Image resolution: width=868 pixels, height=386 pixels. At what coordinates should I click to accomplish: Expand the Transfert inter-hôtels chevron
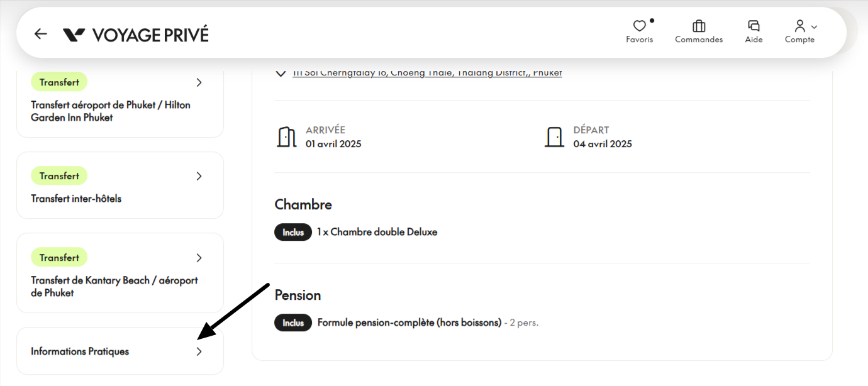pos(199,176)
